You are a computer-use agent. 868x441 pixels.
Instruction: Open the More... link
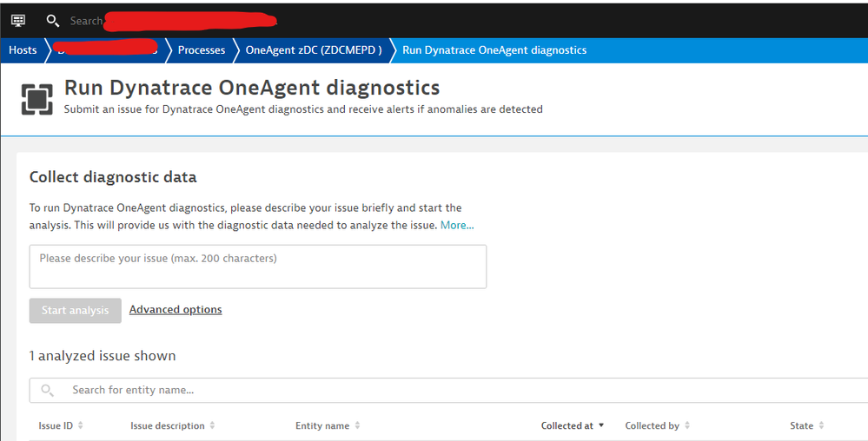(x=457, y=225)
